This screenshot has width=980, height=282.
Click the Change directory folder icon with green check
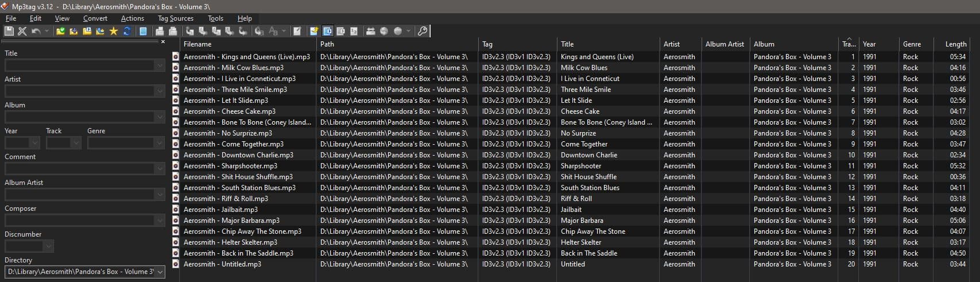60,31
